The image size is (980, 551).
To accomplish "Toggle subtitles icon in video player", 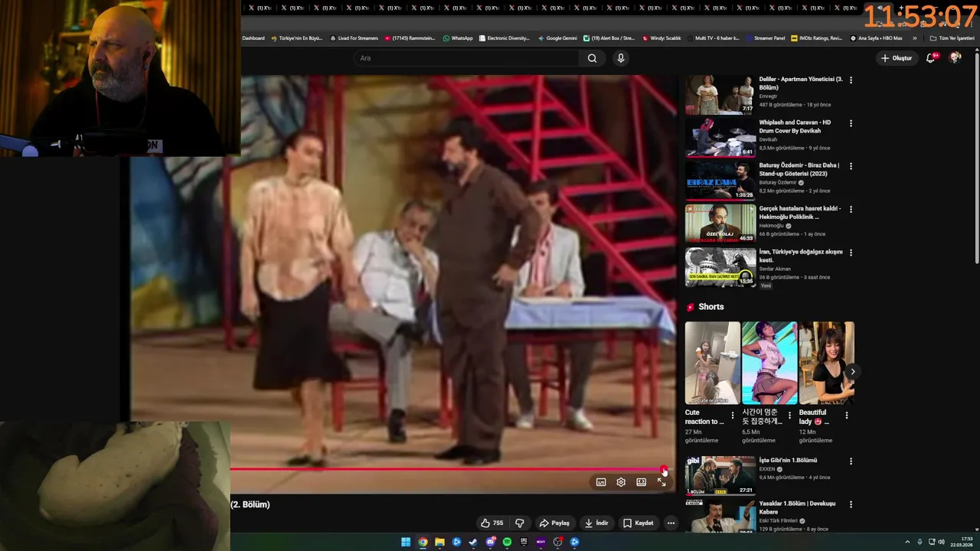I will point(601,482).
